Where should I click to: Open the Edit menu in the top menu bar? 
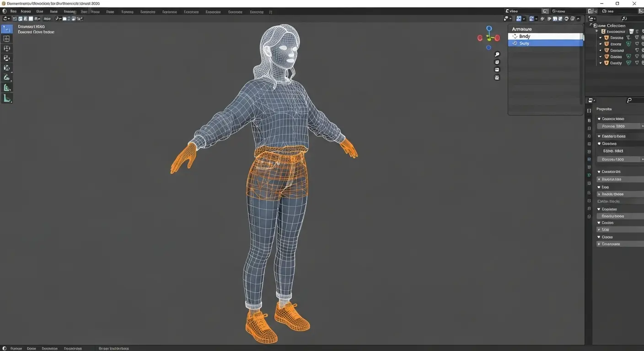(x=26, y=11)
